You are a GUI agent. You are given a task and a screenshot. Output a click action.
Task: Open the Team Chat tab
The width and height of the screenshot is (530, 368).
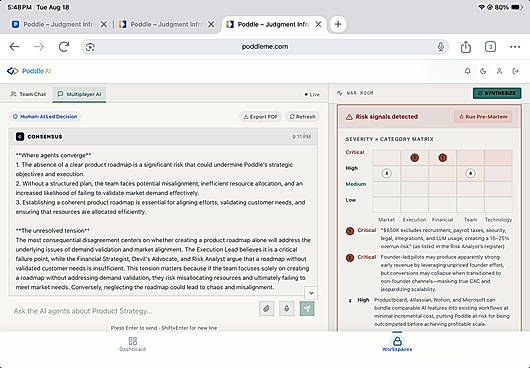pyautogui.click(x=28, y=94)
